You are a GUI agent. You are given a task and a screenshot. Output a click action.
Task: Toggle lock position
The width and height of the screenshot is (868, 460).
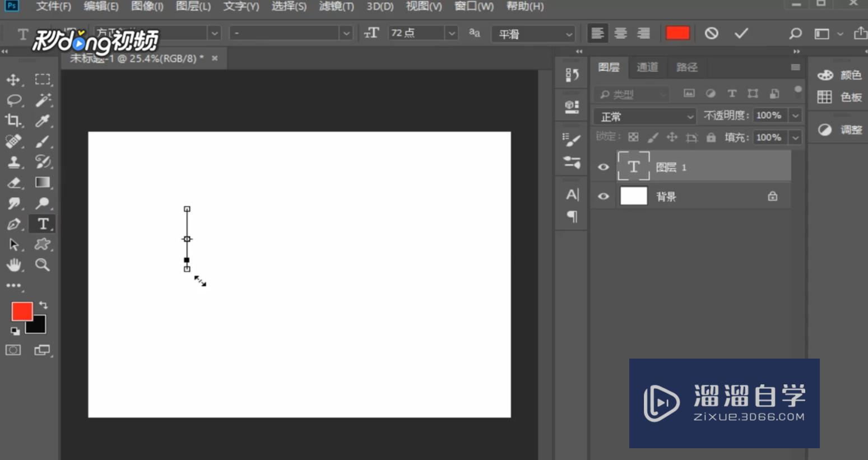coord(672,137)
